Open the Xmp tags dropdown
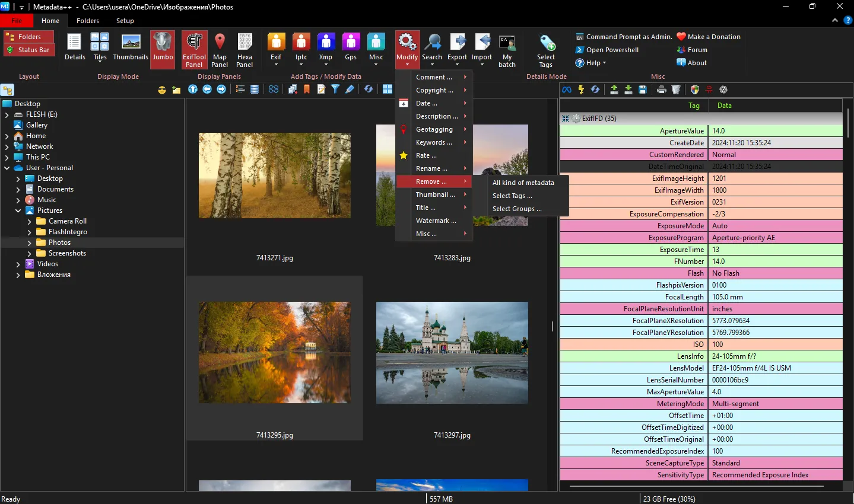This screenshot has width=854, height=504. click(326, 50)
